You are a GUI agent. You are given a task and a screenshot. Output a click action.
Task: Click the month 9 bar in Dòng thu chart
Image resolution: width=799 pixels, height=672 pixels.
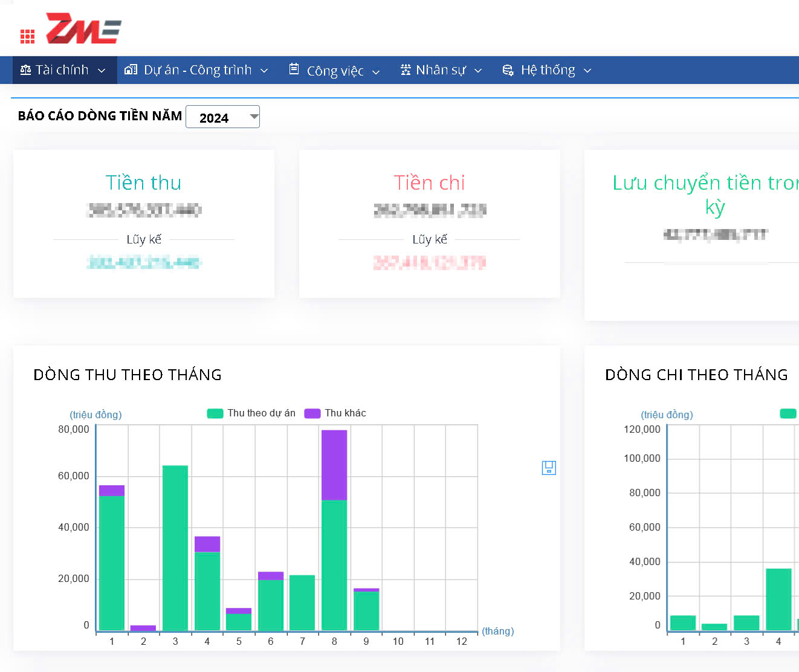366,610
